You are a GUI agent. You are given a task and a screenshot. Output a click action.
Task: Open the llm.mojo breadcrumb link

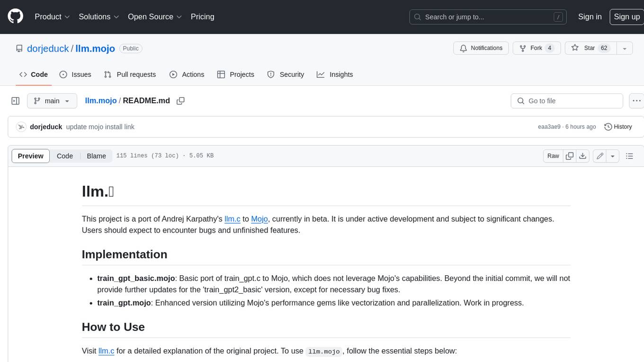(101, 100)
